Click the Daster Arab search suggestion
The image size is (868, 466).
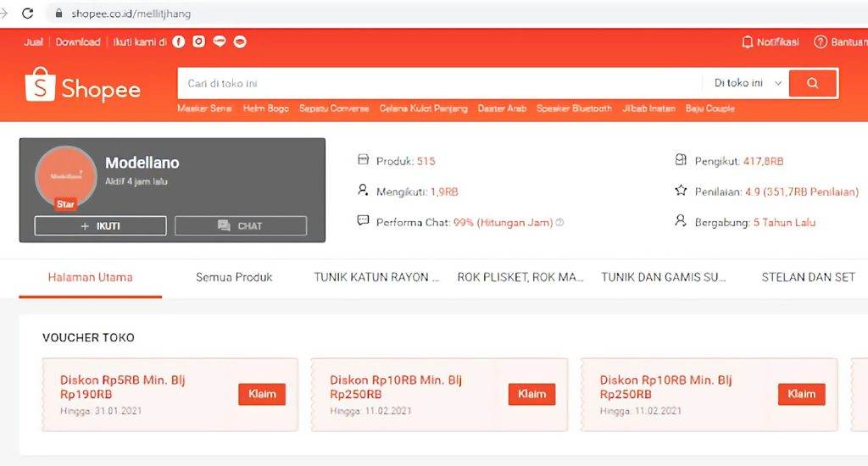click(x=502, y=108)
